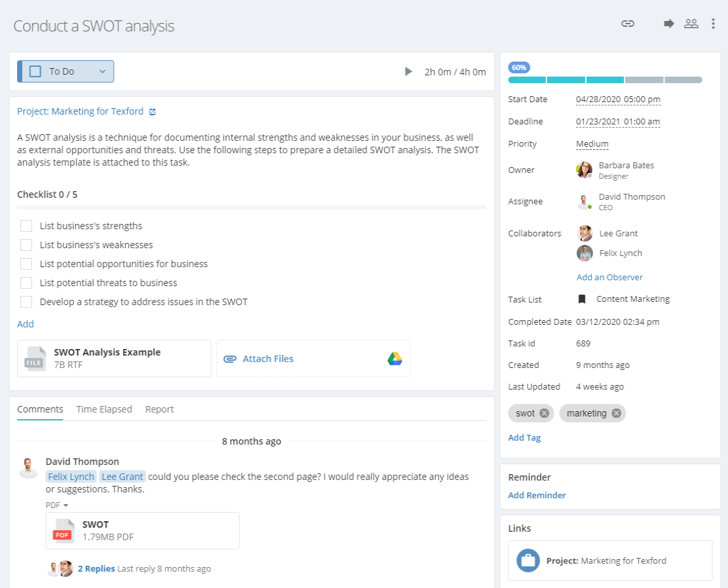The width and height of the screenshot is (728, 588).
Task: Click Add an Observer link
Action: [609, 277]
